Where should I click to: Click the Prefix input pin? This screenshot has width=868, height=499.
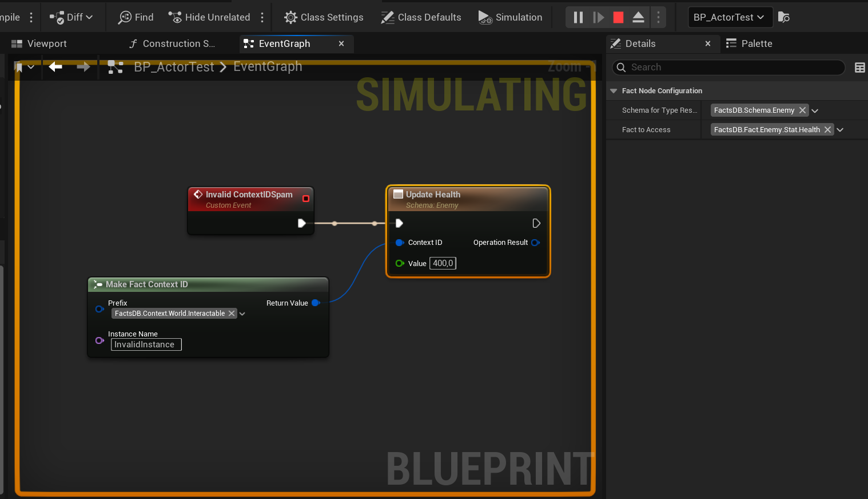(x=99, y=309)
